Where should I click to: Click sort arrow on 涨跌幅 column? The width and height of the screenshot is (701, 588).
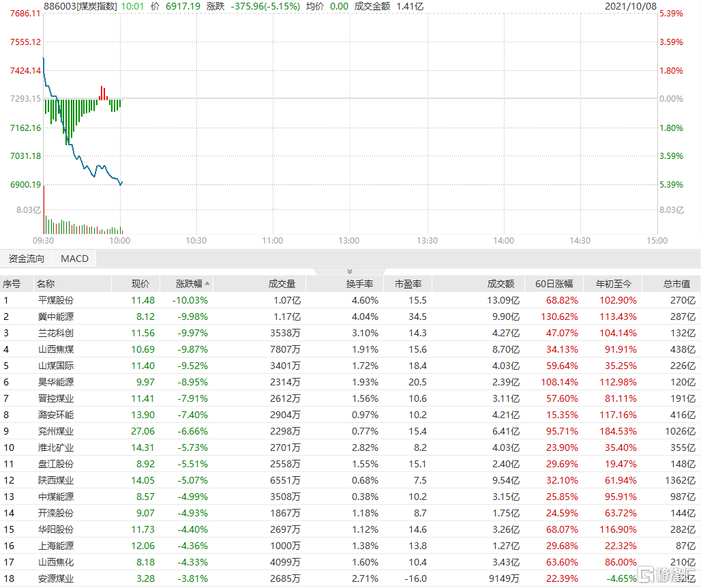click(x=207, y=284)
